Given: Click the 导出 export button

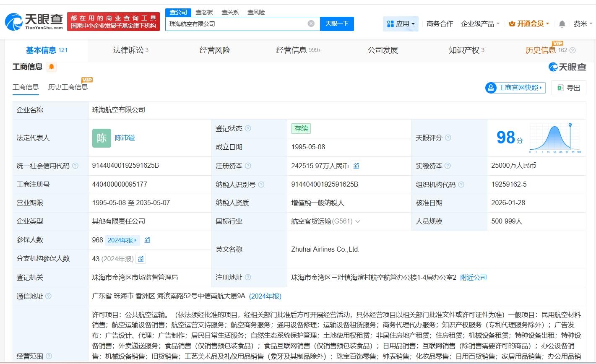Looking at the screenshot, I should (x=569, y=88).
